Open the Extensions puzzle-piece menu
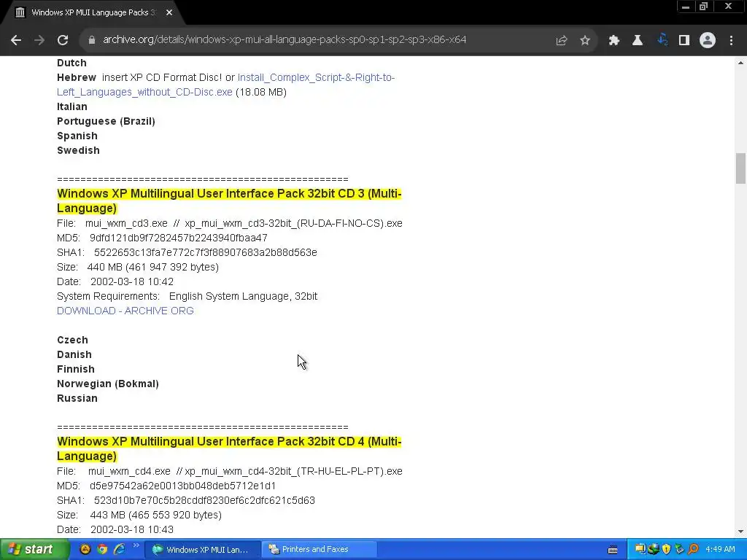This screenshot has height=560, width=747. point(614,41)
